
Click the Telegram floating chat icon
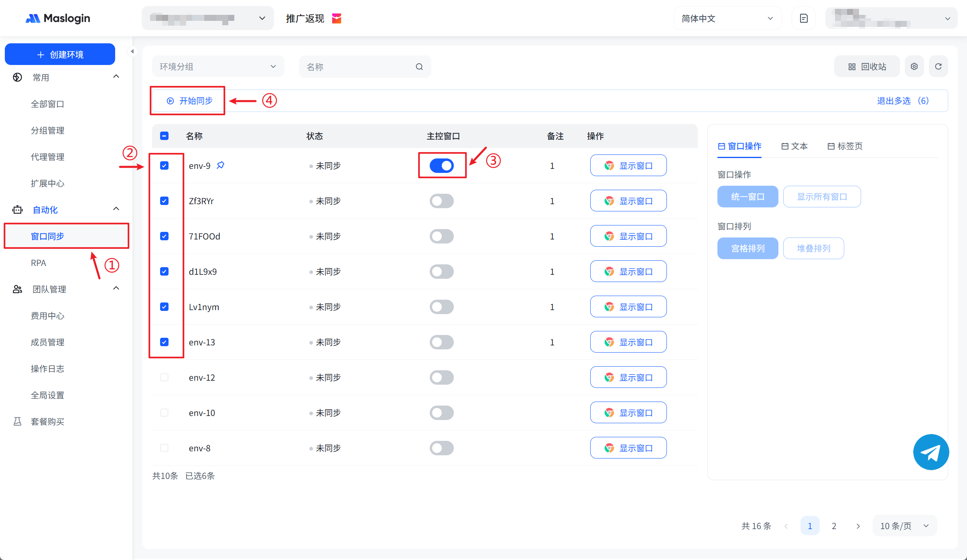930,452
